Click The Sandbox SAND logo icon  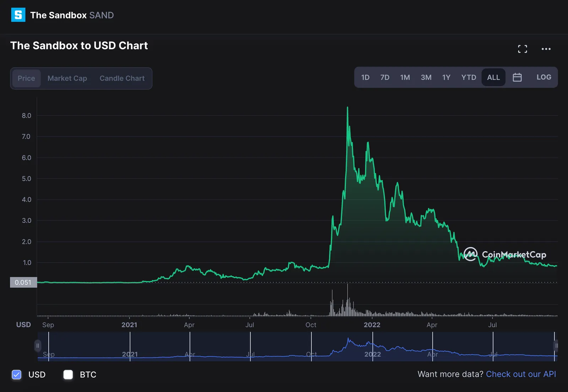18,15
